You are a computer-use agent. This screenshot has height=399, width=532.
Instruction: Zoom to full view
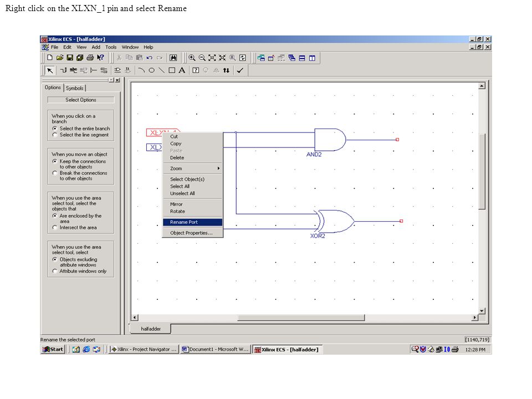click(212, 58)
